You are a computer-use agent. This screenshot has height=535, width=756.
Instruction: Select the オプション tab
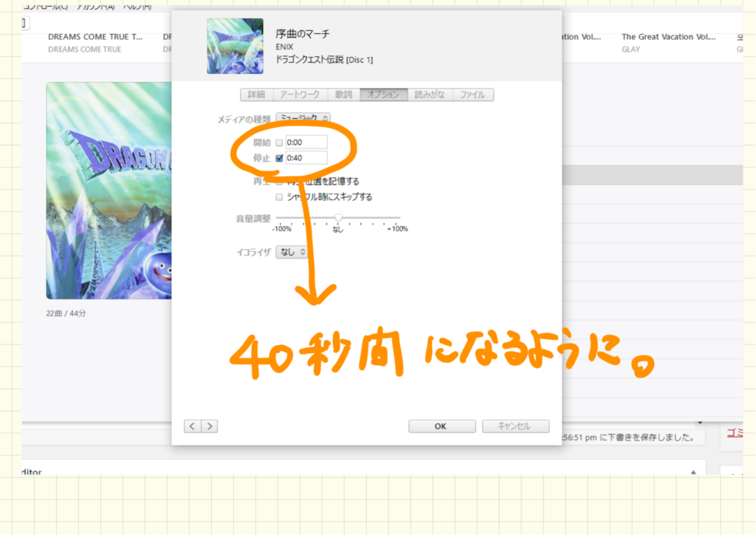[x=384, y=95]
